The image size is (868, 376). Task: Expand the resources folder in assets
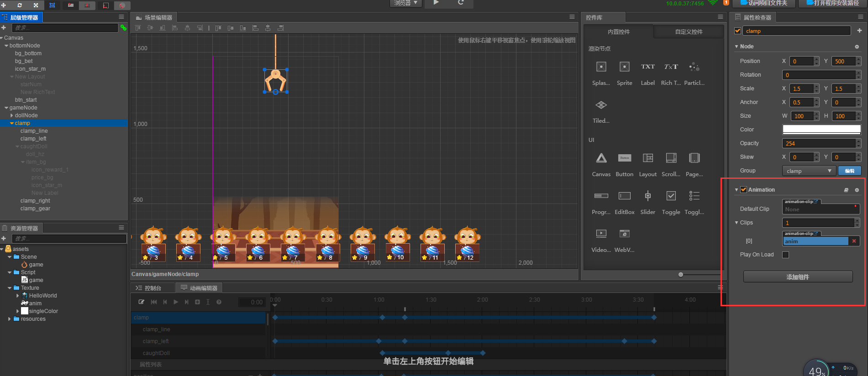pyautogui.click(x=10, y=319)
